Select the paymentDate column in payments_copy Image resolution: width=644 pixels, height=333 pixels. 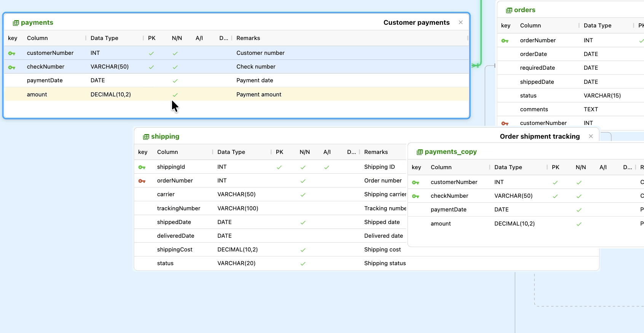[448, 210]
